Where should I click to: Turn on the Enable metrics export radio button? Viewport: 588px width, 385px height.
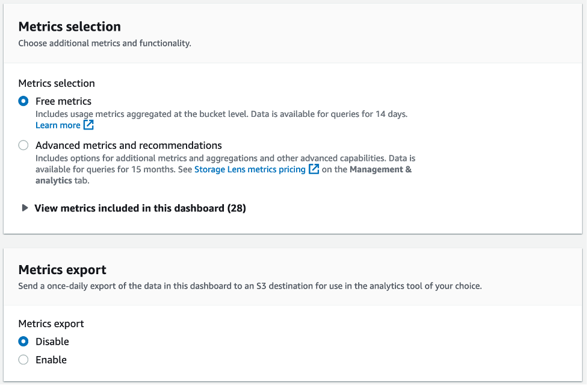[x=23, y=360]
